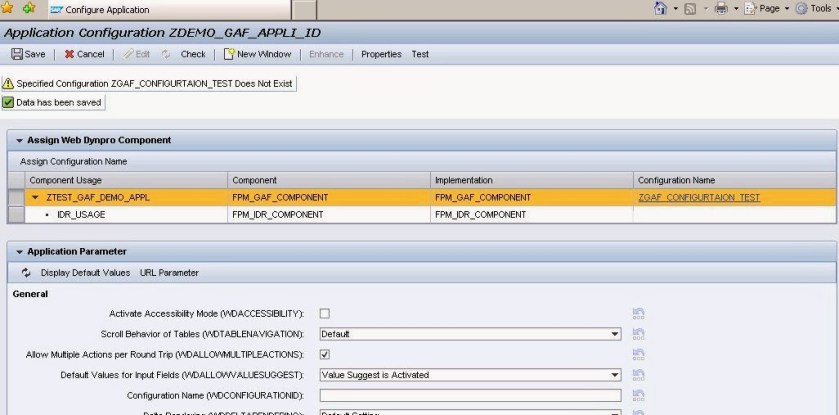Click the Save icon in toolbar
The width and height of the screenshot is (839, 415).
click(x=17, y=54)
